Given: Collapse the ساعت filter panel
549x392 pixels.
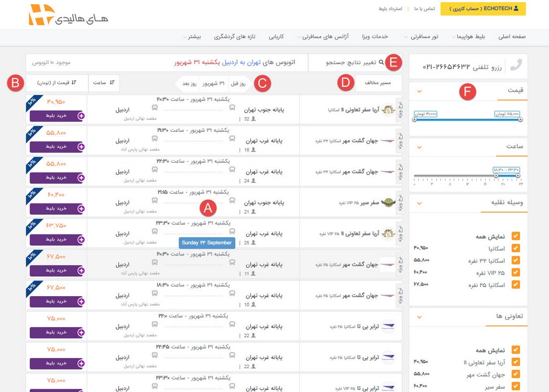Looking at the screenshot, I should tap(419, 146).
